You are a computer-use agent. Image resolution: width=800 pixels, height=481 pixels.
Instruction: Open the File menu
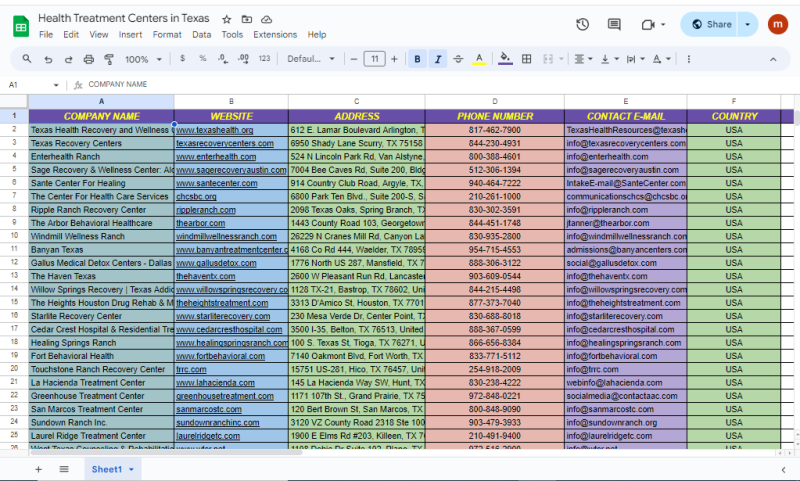(46, 35)
